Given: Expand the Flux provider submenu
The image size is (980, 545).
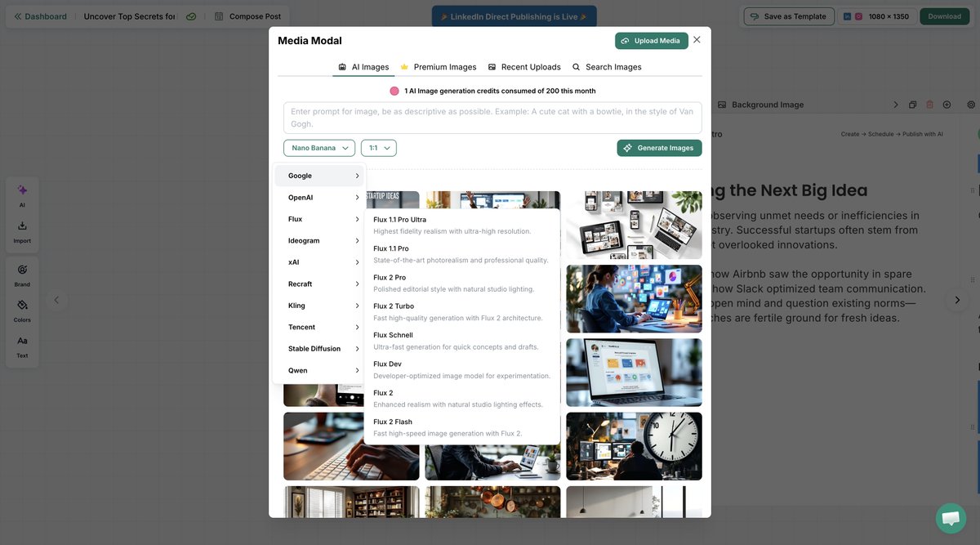Looking at the screenshot, I should coord(319,219).
